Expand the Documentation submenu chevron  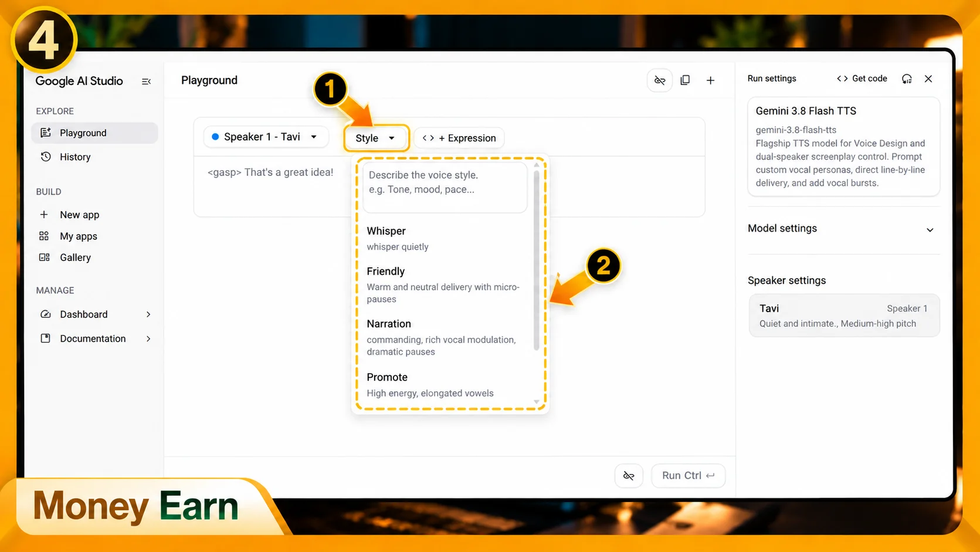pyautogui.click(x=148, y=338)
